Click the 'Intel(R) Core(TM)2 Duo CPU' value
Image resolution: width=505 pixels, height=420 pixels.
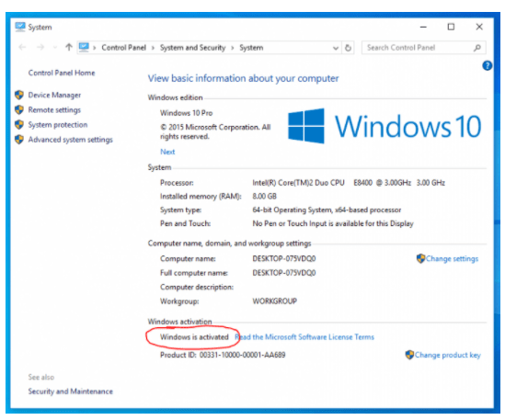click(x=349, y=183)
